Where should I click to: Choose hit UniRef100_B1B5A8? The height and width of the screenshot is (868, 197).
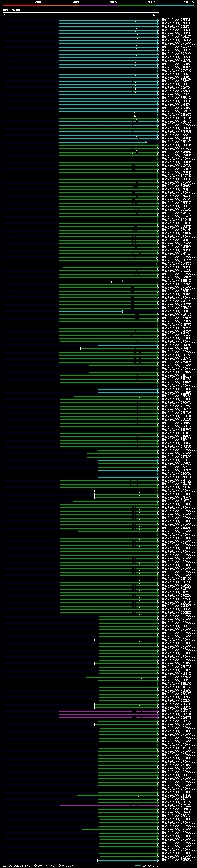(x=176, y=57)
